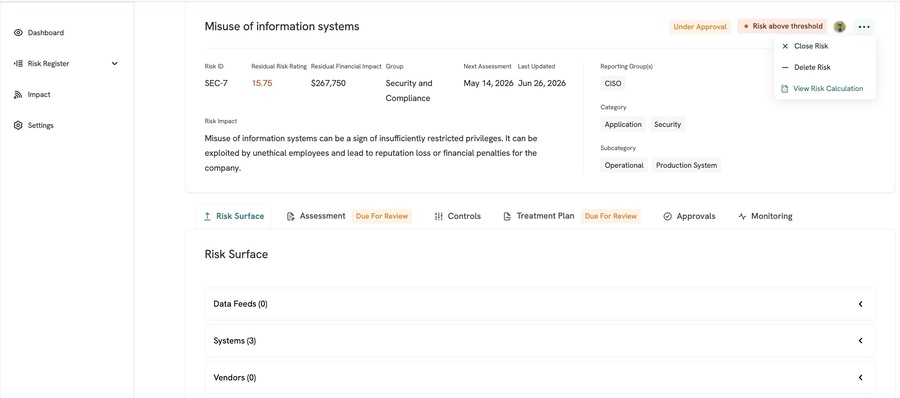The image size is (900, 398).
Task: Go to the Approvals tab
Action: 689,217
